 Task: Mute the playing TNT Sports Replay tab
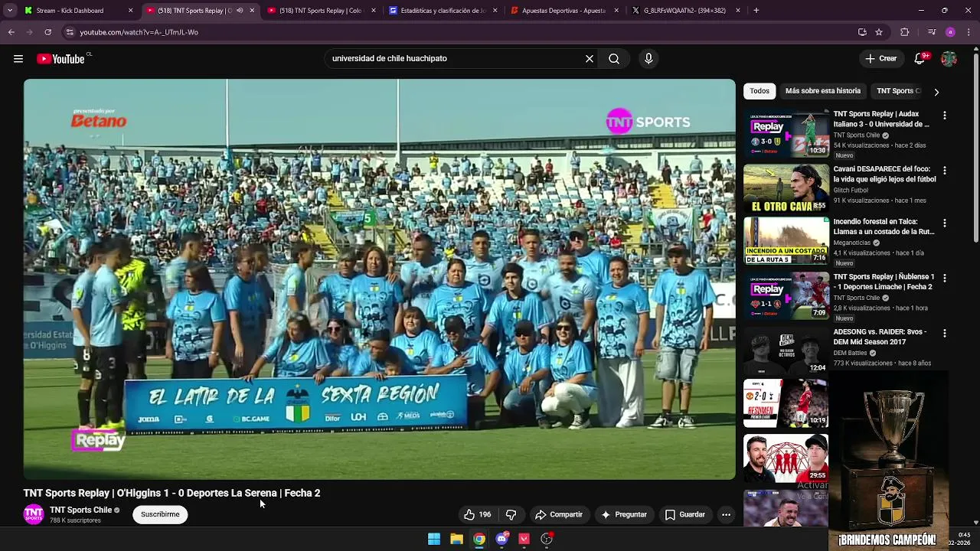(x=240, y=11)
